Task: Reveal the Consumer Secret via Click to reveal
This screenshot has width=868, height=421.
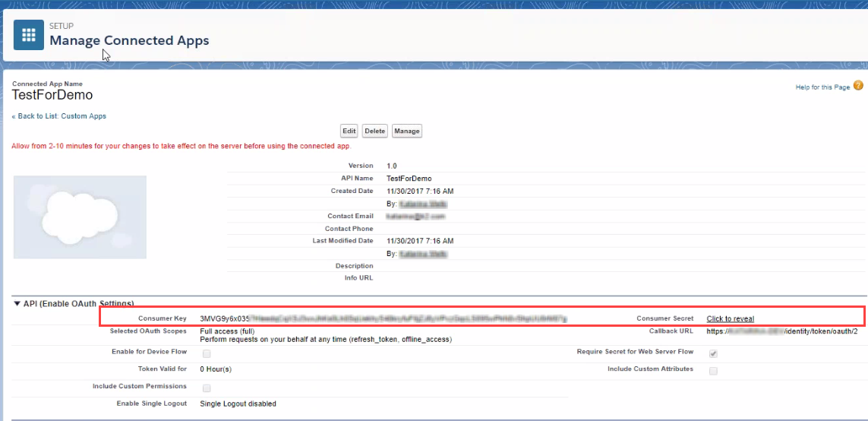Action: [x=730, y=318]
